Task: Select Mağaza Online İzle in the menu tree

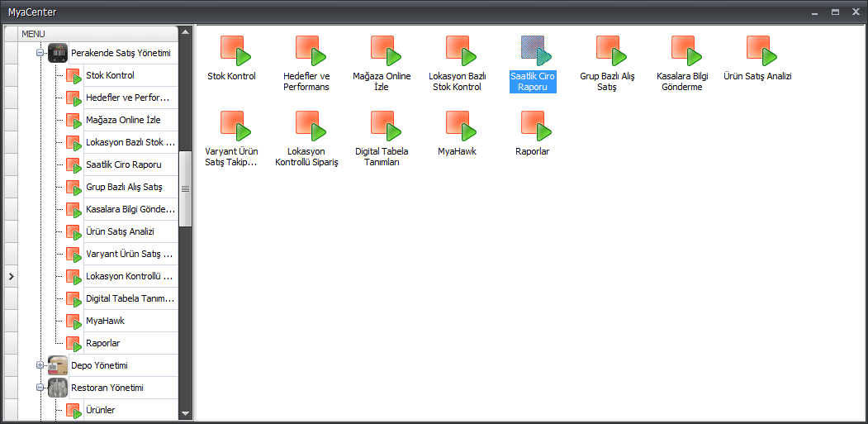Action: pyautogui.click(x=123, y=121)
